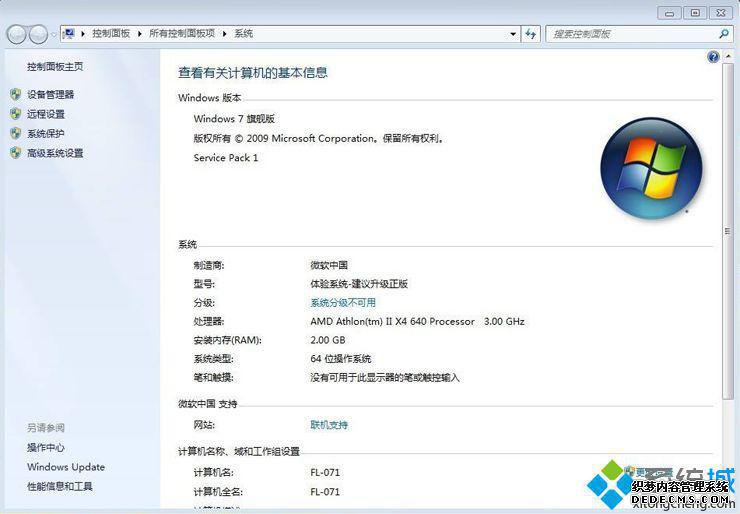
Task: Click the 64 位操作系统 value
Action: click(340, 359)
